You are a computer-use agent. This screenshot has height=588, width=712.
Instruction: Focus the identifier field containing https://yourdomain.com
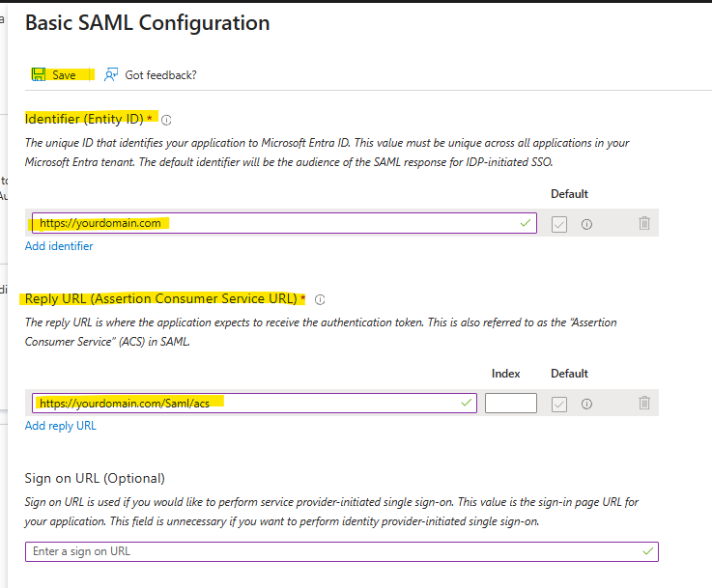pyautogui.click(x=284, y=223)
